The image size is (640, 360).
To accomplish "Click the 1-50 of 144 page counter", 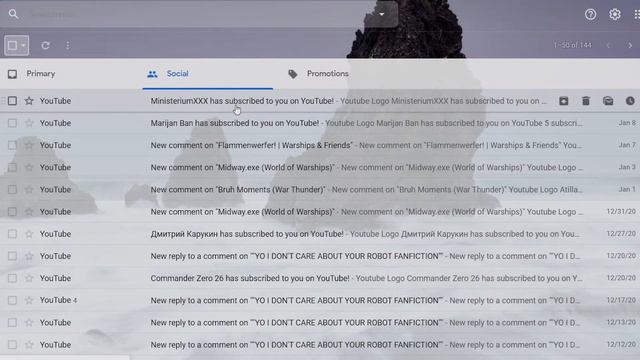I will point(572,45).
